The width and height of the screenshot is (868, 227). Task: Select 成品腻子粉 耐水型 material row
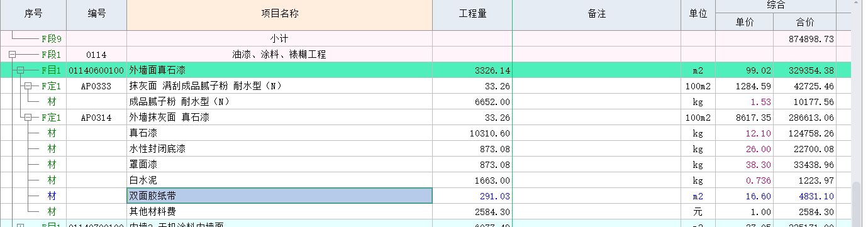tap(280, 101)
